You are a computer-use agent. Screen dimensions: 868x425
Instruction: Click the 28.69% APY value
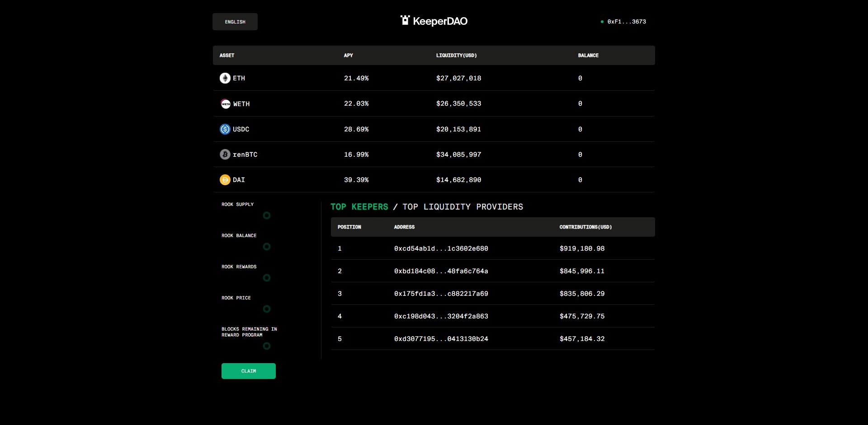pos(356,129)
